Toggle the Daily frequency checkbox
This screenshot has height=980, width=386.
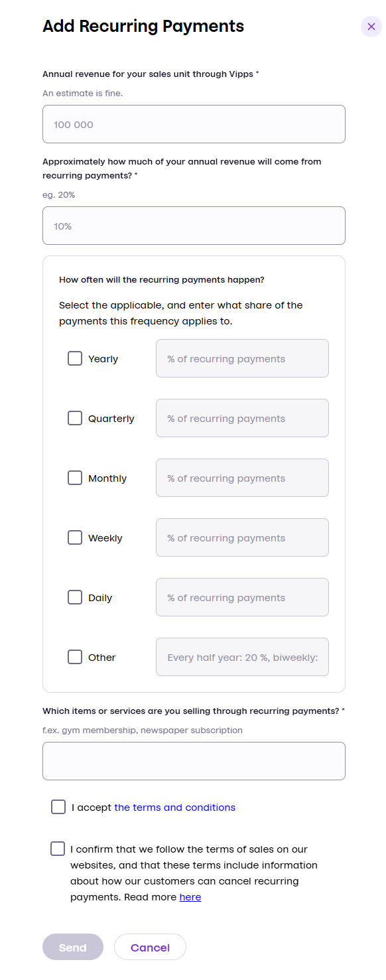[75, 596]
